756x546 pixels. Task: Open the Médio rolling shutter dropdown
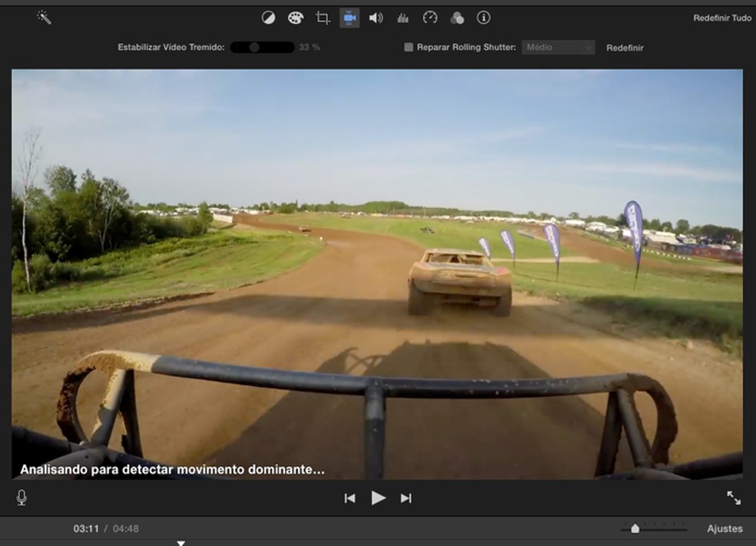point(558,47)
